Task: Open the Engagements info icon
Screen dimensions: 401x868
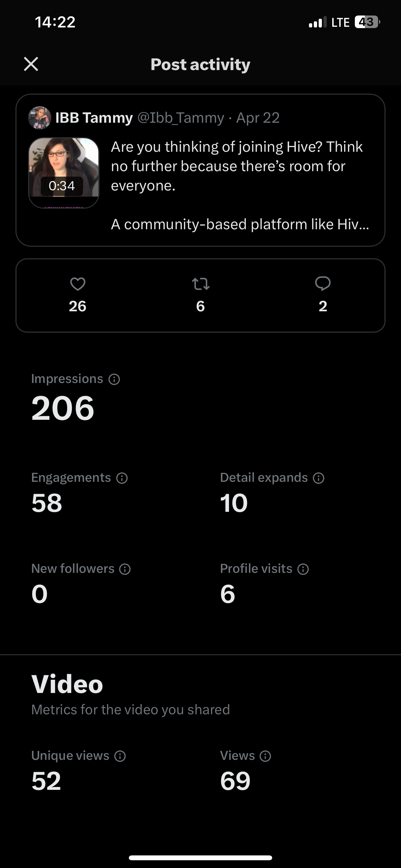Action: (122, 478)
